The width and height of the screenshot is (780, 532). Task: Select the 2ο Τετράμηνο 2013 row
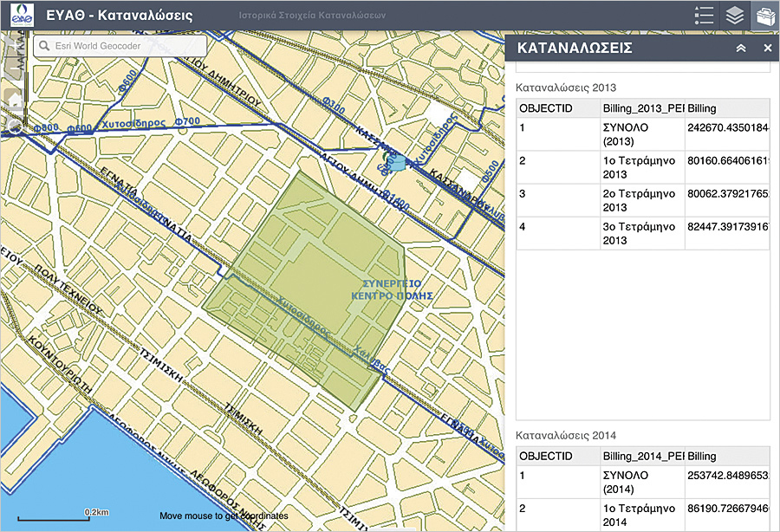641,201
